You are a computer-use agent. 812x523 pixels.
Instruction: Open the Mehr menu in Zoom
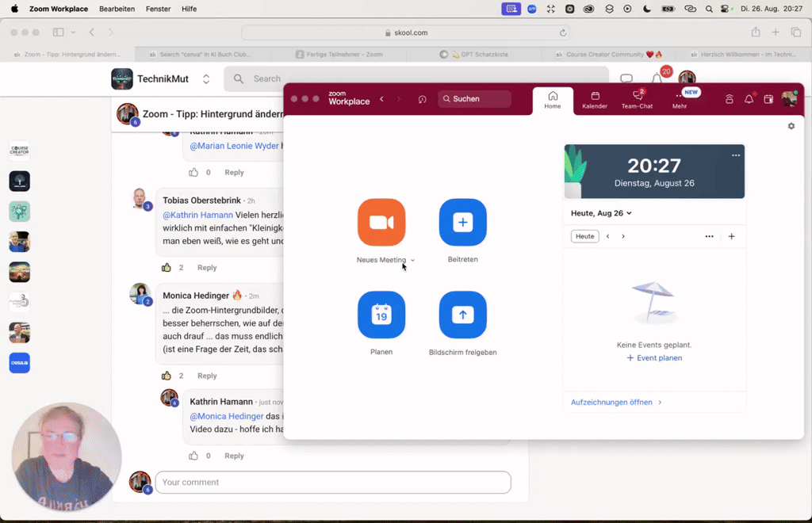coord(680,100)
